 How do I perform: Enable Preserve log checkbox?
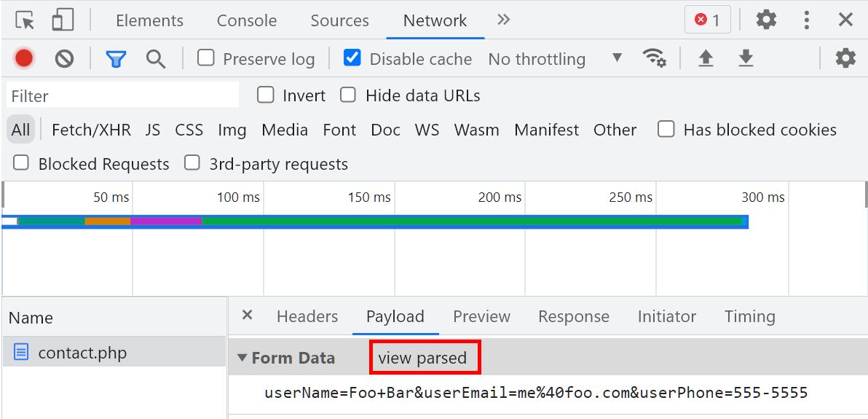(206, 58)
